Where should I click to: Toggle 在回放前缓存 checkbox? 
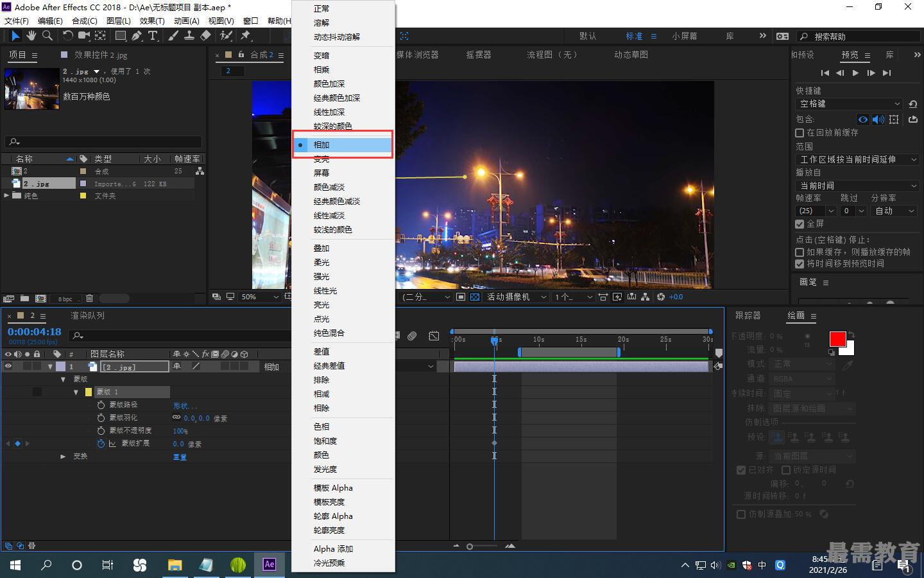[x=800, y=133]
